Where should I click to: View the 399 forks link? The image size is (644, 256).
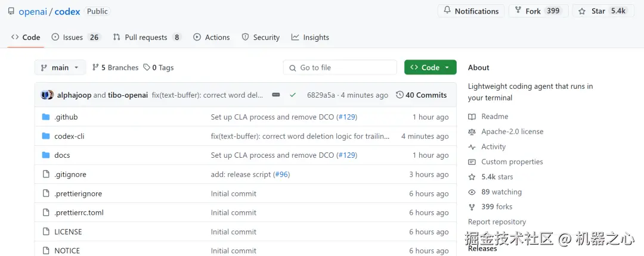(497, 207)
